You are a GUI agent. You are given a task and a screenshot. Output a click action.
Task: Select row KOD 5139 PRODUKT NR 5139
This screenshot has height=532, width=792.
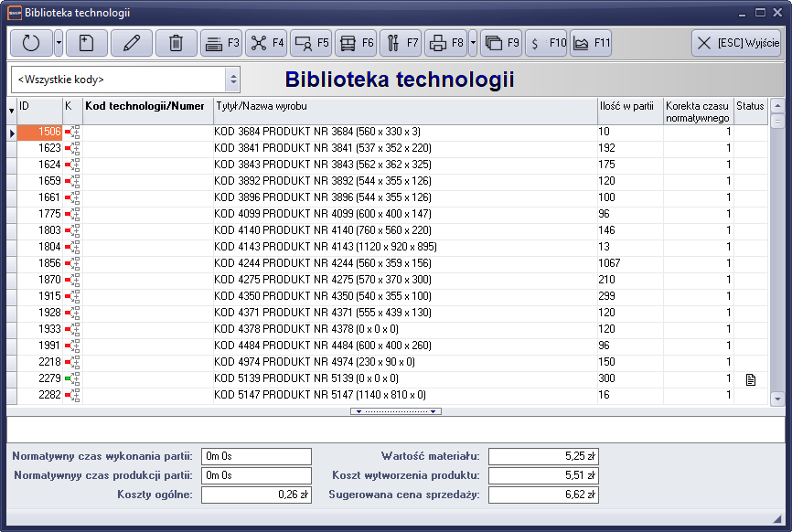tap(404, 378)
